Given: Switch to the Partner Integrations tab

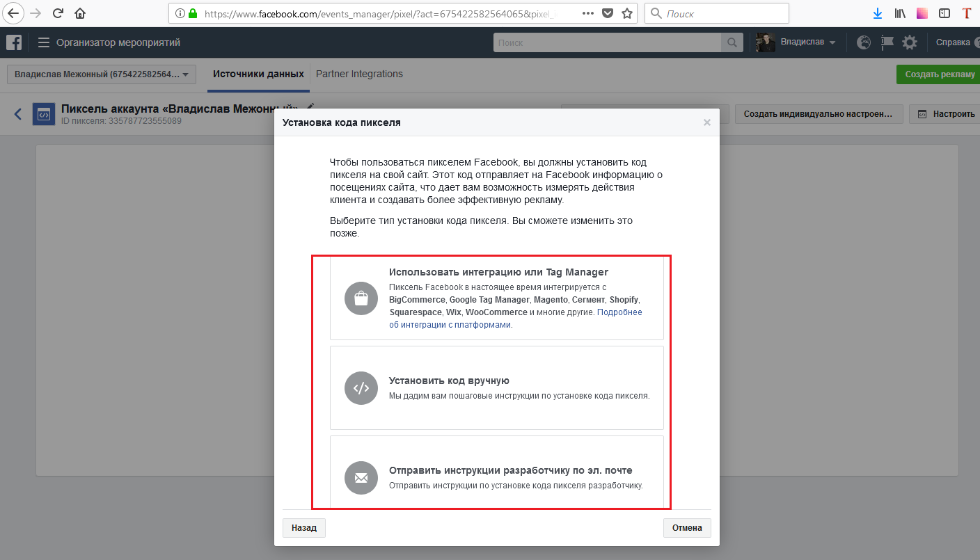Looking at the screenshot, I should tap(359, 74).
